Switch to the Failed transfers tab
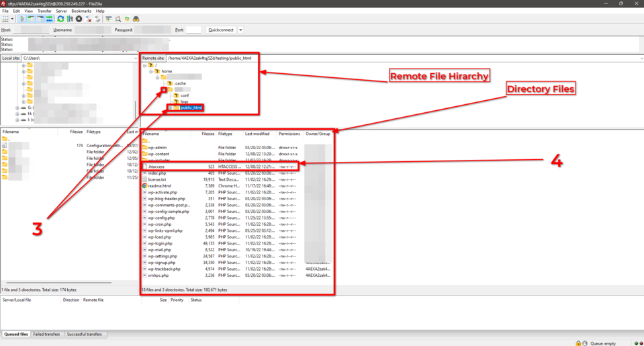The width and height of the screenshot is (644, 346). point(46,334)
